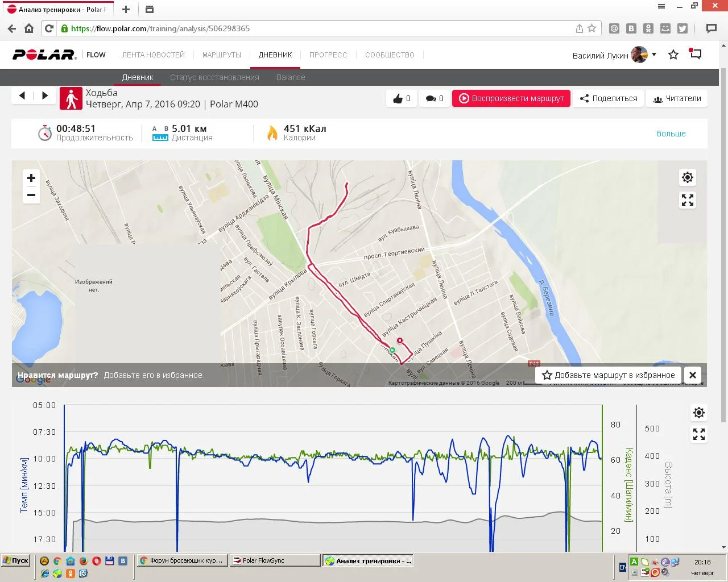Click the tab list icon in tab bar
Viewport: 728px width, 582px height.
click(x=150, y=9)
